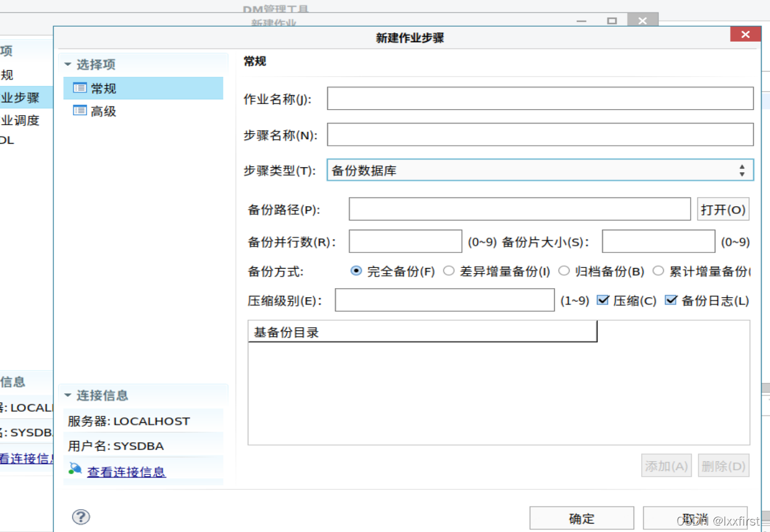Select the 高级 icon in options list
Image resolution: width=770 pixels, height=532 pixels.
(x=80, y=111)
